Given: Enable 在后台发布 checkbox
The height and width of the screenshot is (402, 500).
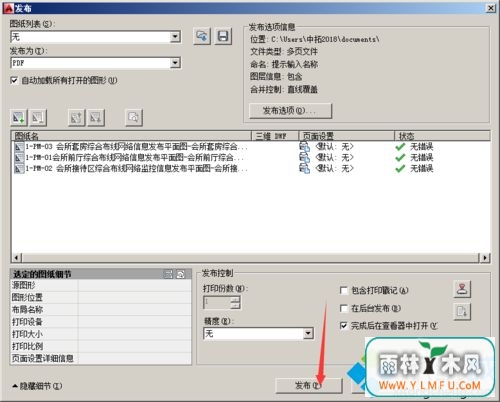Looking at the screenshot, I should [343, 308].
